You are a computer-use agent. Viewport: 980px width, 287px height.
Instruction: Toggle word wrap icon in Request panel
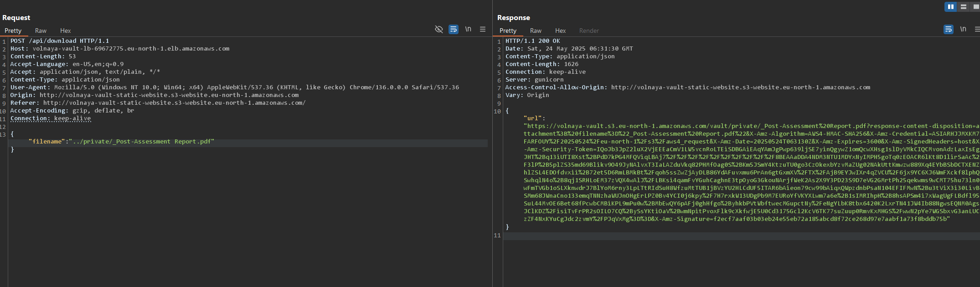454,29
